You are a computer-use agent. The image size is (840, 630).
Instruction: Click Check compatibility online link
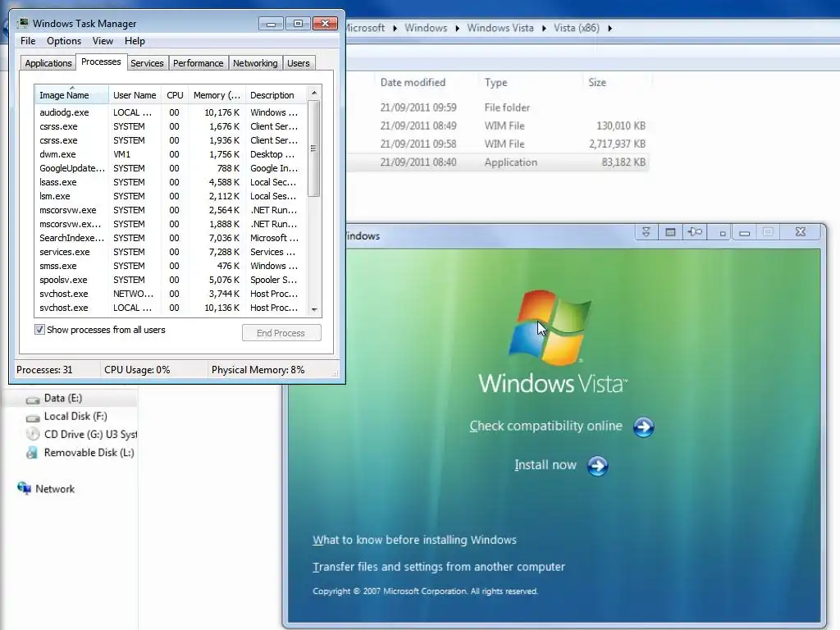pyautogui.click(x=546, y=426)
